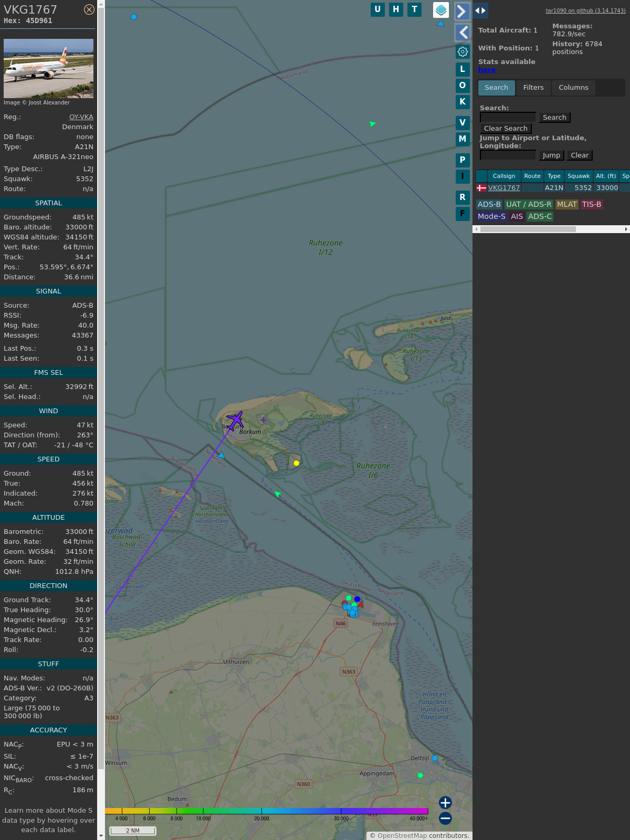Click the Total Aircraft: 1 statistic
The height and width of the screenshot is (840, 630).
click(x=508, y=30)
